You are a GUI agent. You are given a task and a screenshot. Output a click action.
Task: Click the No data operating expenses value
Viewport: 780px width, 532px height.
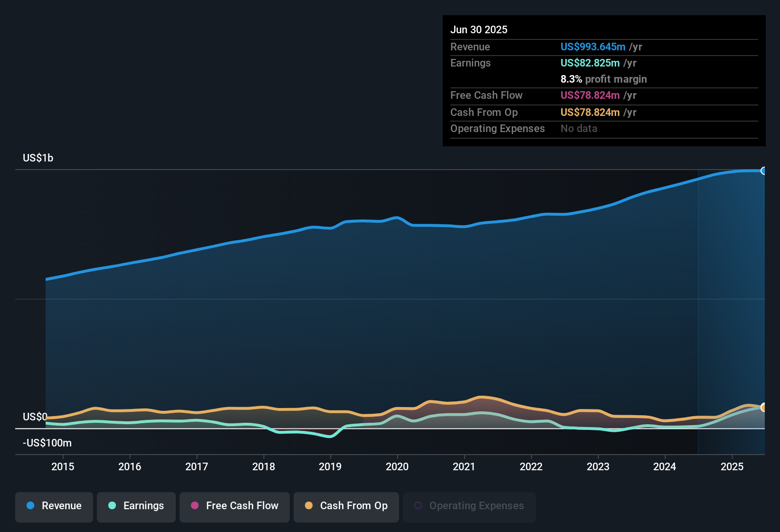(x=579, y=128)
